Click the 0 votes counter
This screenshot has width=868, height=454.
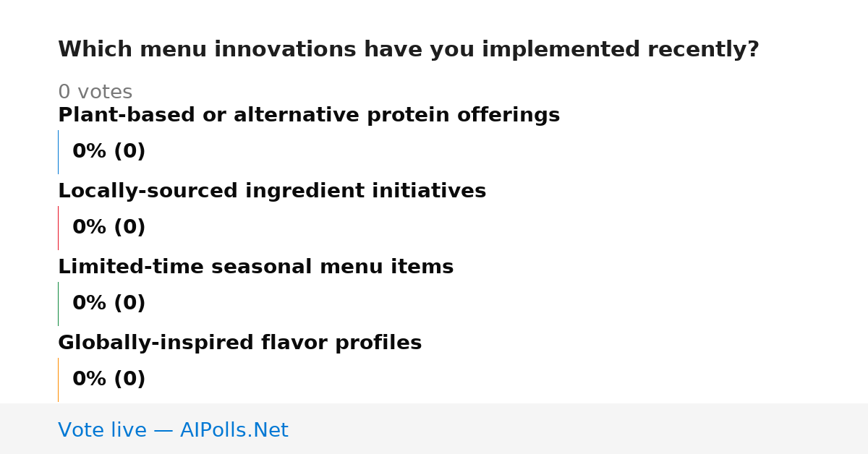click(95, 93)
